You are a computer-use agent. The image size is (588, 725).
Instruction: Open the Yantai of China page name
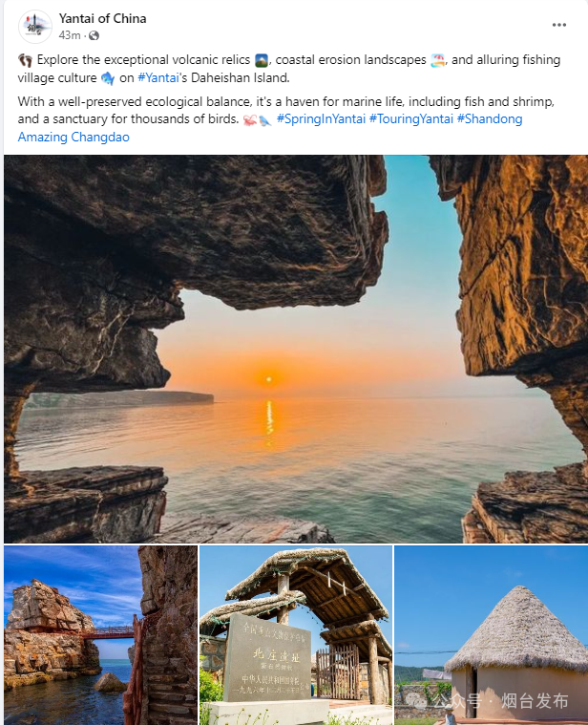[102, 18]
